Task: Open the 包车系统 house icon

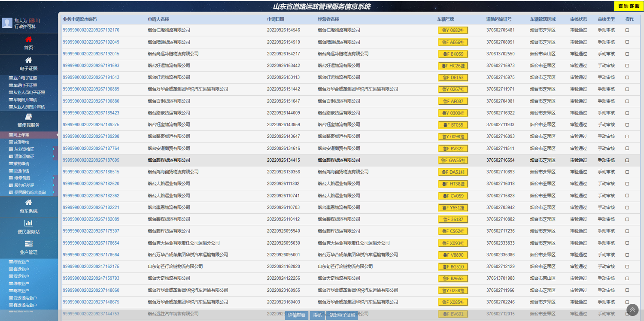Action: (x=28, y=203)
